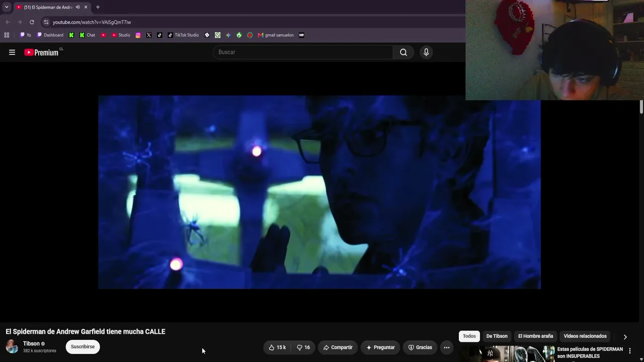The height and width of the screenshot is (362, 644).
Task: Open the X (Twitter) bookmark
Action: [149, 35]
